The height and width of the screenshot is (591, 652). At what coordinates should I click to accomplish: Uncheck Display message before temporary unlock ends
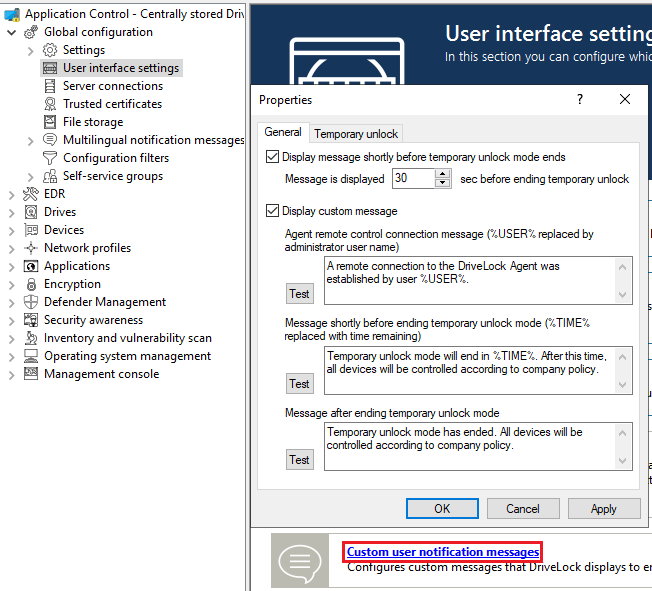coord(273,157)
